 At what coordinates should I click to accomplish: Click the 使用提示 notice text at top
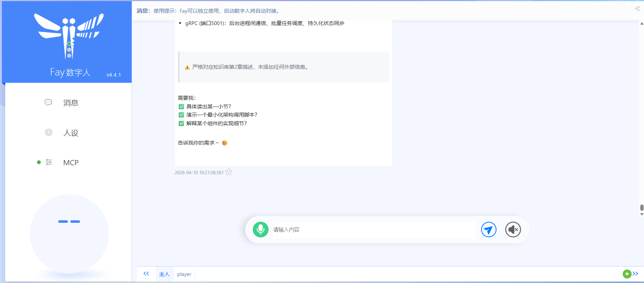point(217,11)
